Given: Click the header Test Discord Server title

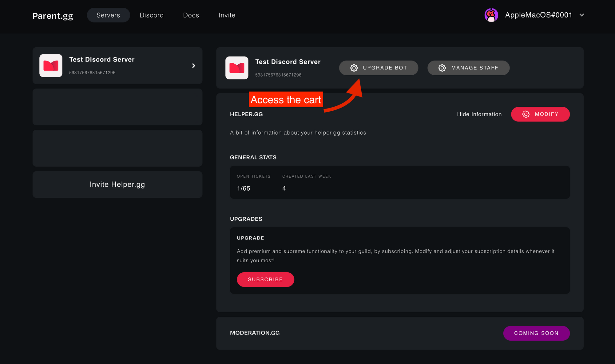Looking at the screenshot, I should [288, 62].
